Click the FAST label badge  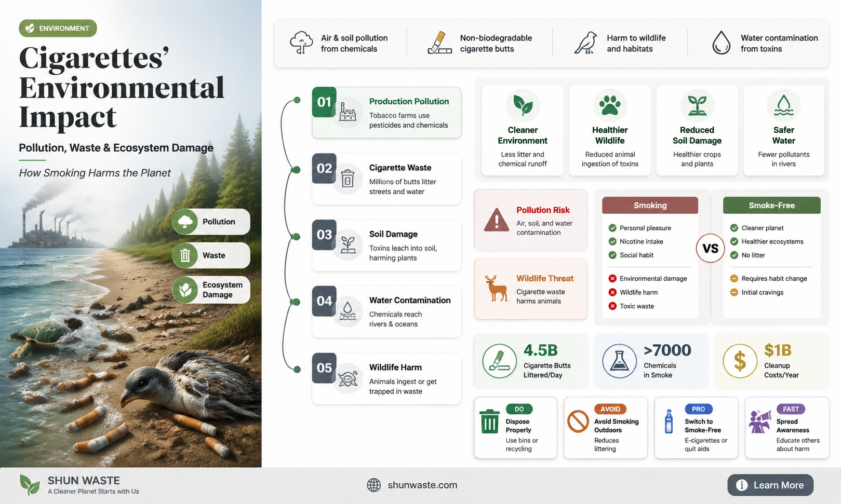coord(791,409)
